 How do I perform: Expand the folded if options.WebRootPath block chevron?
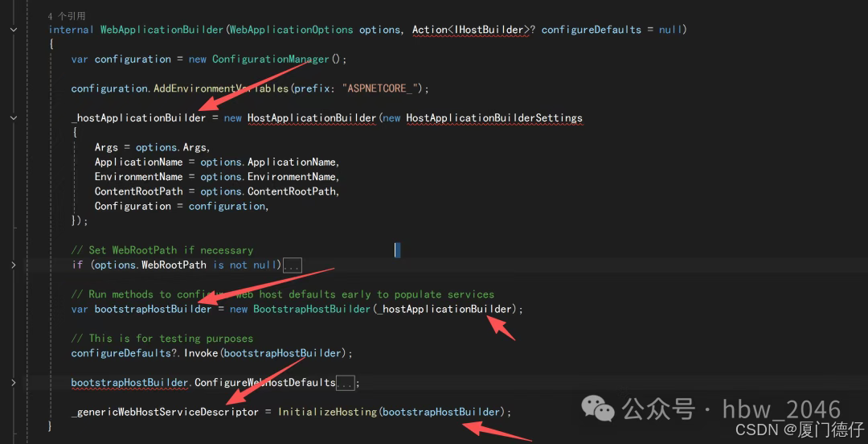pos(14,265)
